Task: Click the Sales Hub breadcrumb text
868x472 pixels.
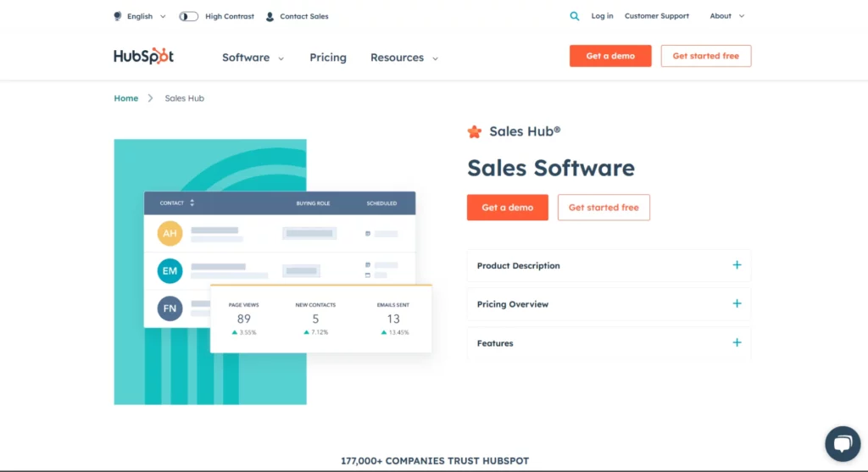Action: (184, 98)
